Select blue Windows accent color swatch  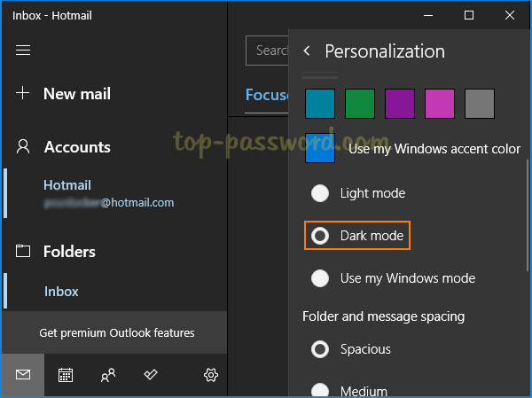(320, 148)
